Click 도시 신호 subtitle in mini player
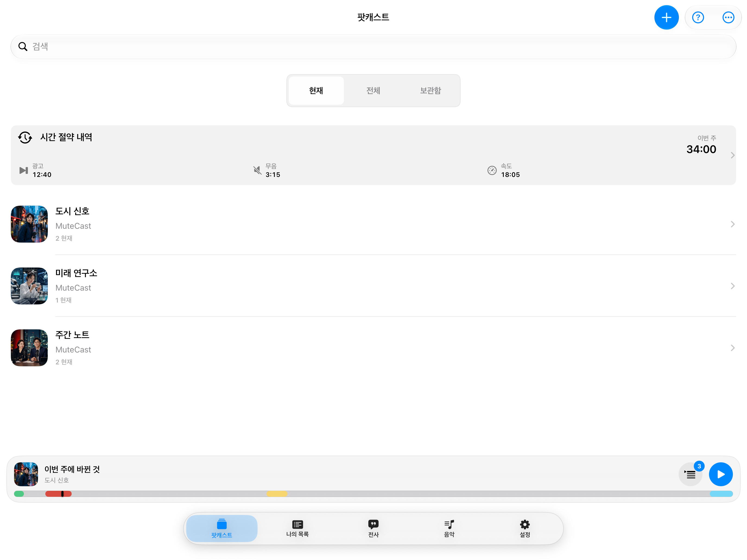The image size is (747, 560). point(57,480)
